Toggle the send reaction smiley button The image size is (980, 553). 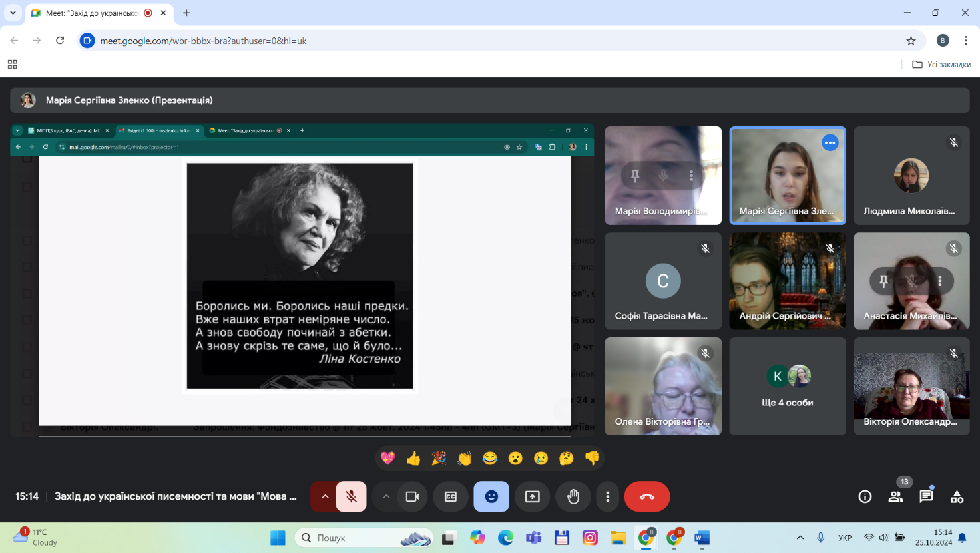(491, 496)
